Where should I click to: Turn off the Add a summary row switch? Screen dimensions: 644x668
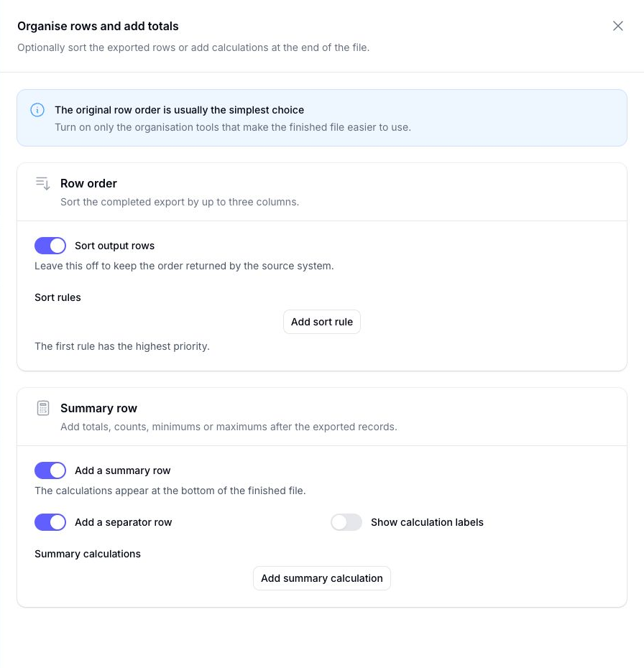(x=50, y=470)
